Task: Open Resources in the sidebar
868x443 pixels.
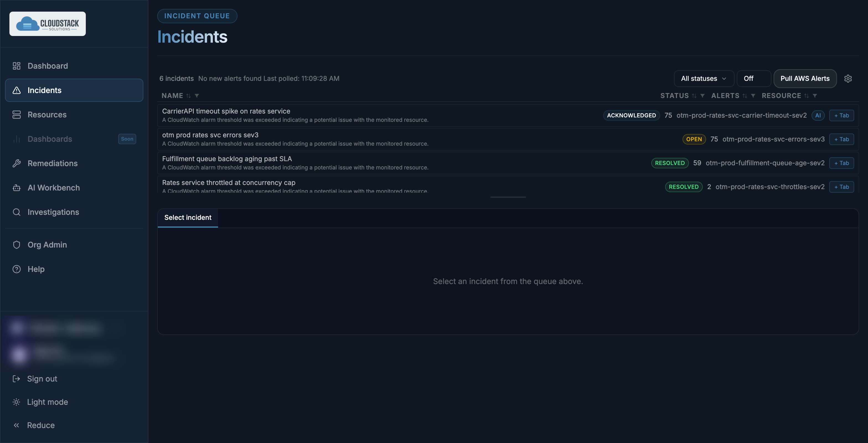Action: click(74, 115)
